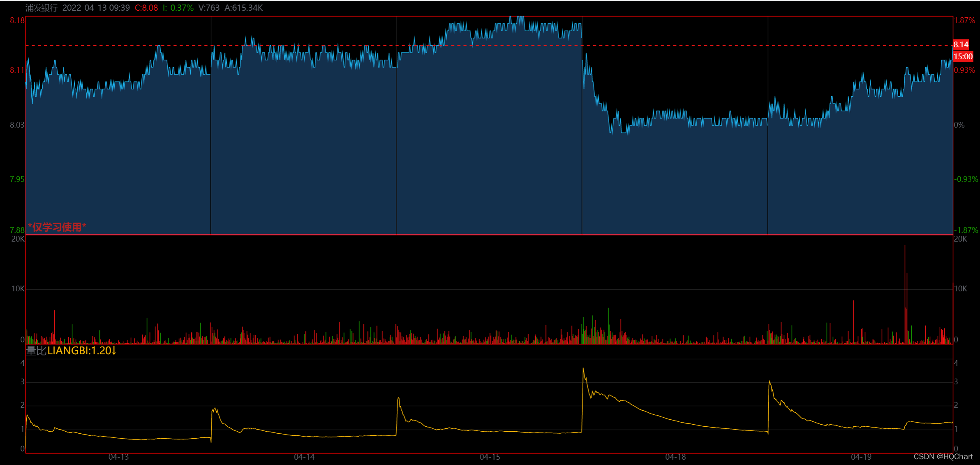Select the 04-18 date label

675,457
